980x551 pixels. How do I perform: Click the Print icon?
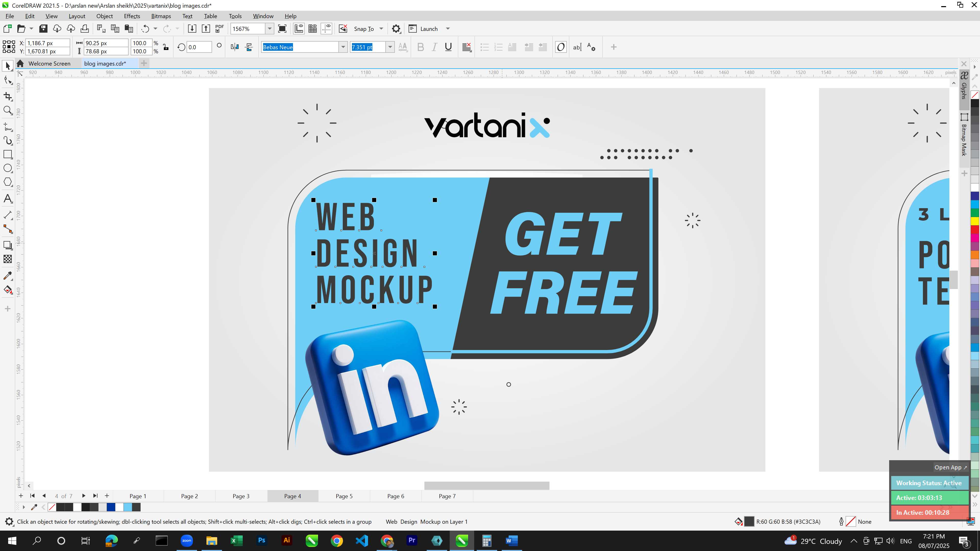coord(85,29)
